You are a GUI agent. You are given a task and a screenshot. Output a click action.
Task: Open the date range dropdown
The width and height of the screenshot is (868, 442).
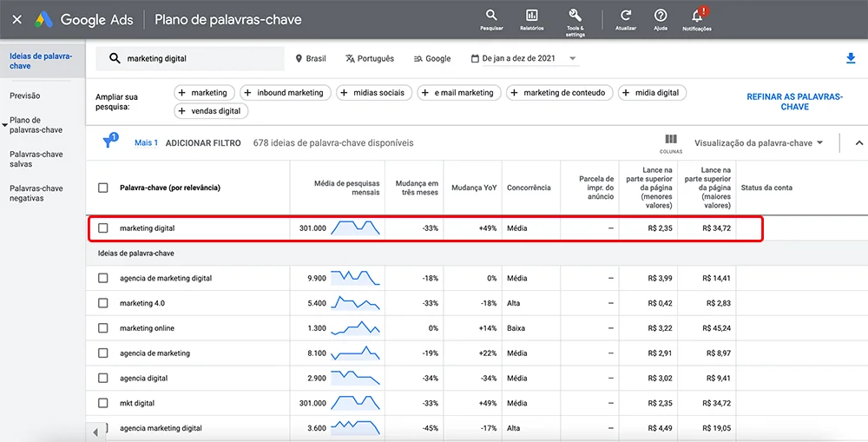(x=523, y=58)
